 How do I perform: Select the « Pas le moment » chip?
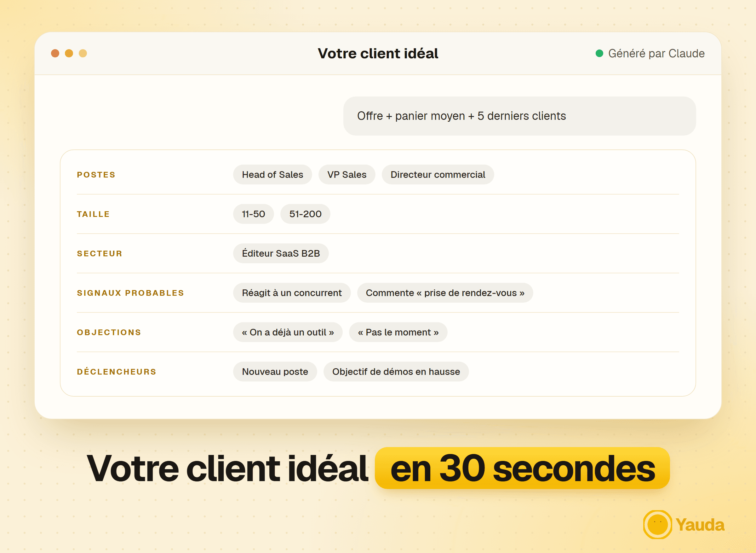[398, 332]
